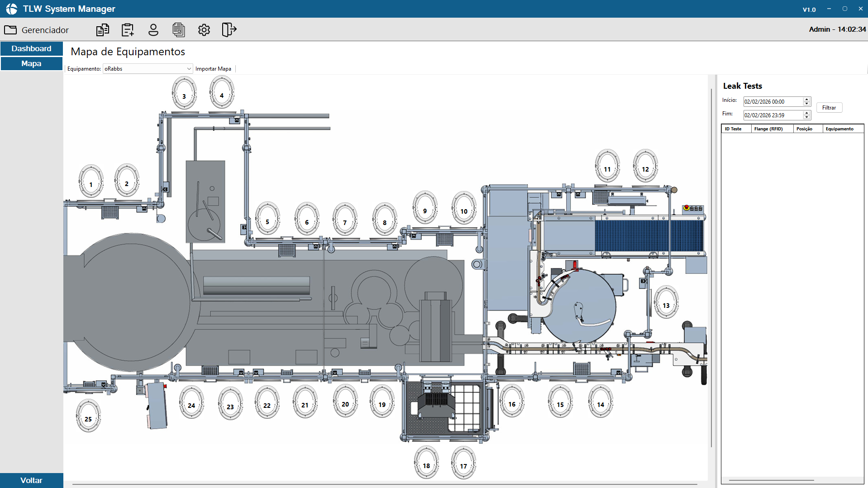Expand the Equipamento dropdown
Screen dimensions: 868x488
click(x=189, y=69)
